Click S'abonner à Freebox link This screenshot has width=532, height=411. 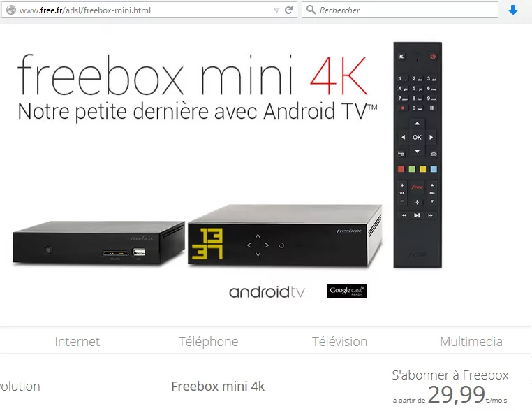click(450, 375)
